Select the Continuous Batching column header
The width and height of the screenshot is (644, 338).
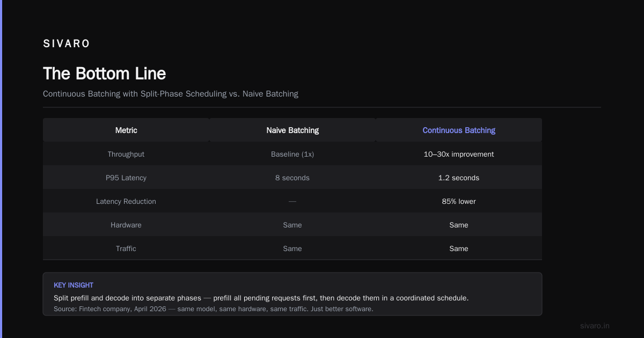click(459, 130)
